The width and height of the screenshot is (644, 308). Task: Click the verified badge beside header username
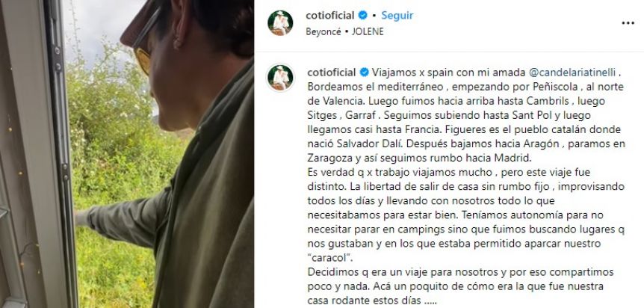coord(362,16)
